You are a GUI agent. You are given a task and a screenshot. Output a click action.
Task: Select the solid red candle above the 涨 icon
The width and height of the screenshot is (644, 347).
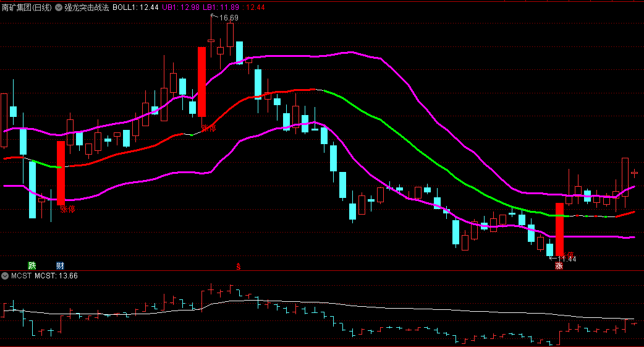(x=559, y=229)
